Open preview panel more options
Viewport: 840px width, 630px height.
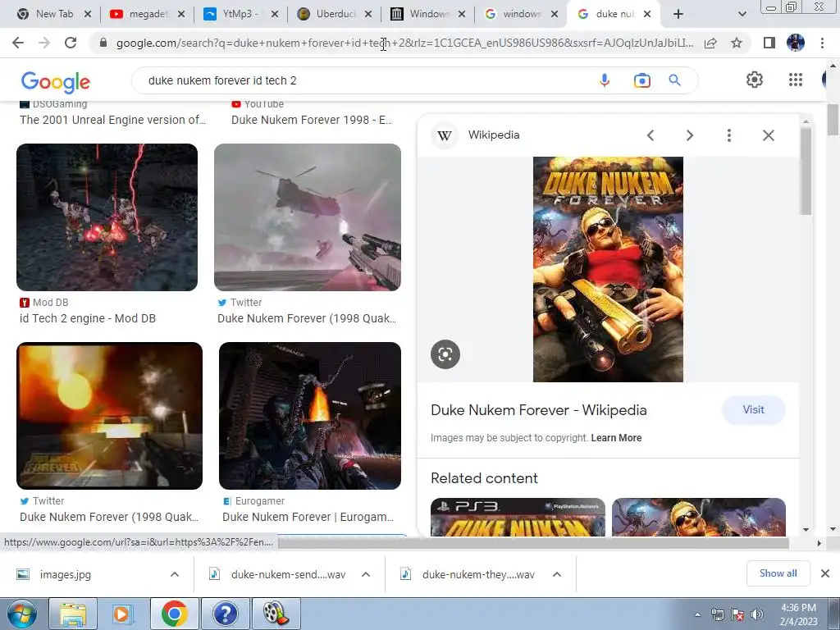coord(729,135)
